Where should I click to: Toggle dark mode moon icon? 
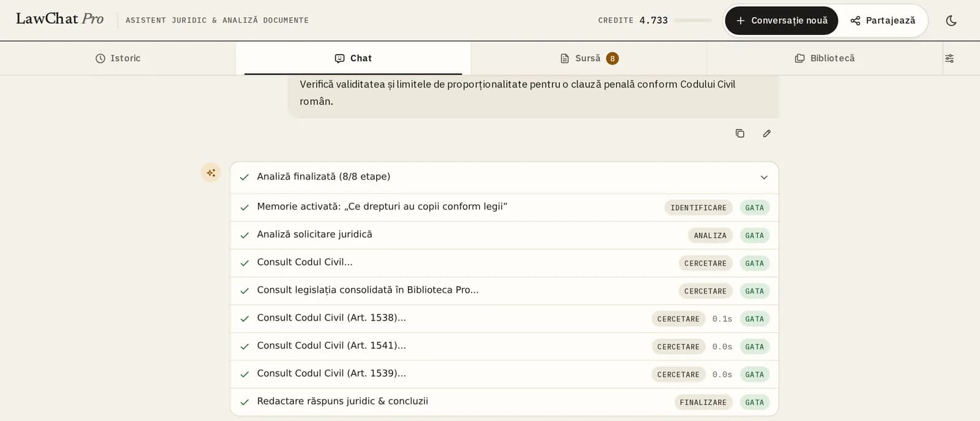click(x=951, y=20)
